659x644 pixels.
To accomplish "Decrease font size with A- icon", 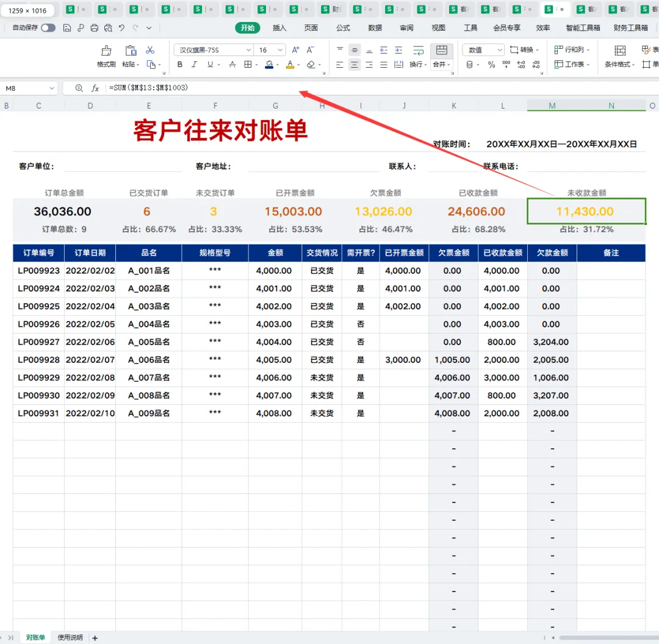I will [x=310, y=49].
